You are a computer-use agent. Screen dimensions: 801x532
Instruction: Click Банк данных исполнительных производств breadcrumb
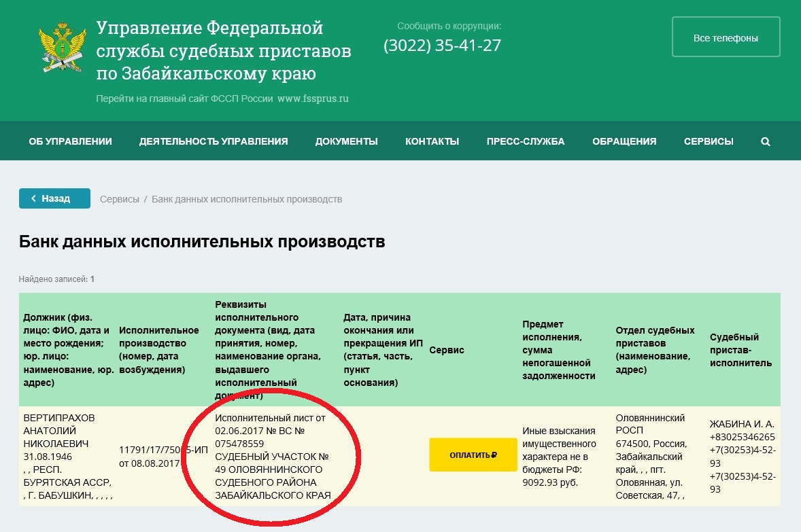(247, 199)
